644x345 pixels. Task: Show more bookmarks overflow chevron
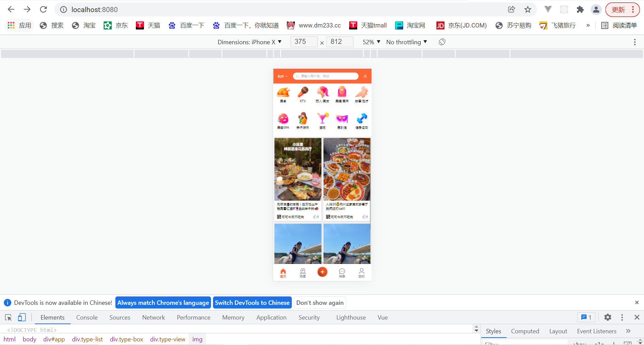(x=588, y=25)
